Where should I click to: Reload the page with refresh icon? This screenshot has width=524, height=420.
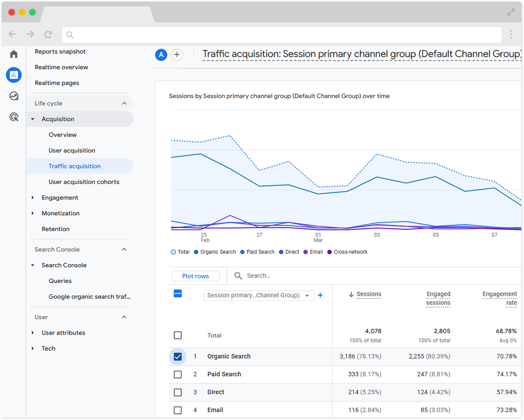coord(48,34)
